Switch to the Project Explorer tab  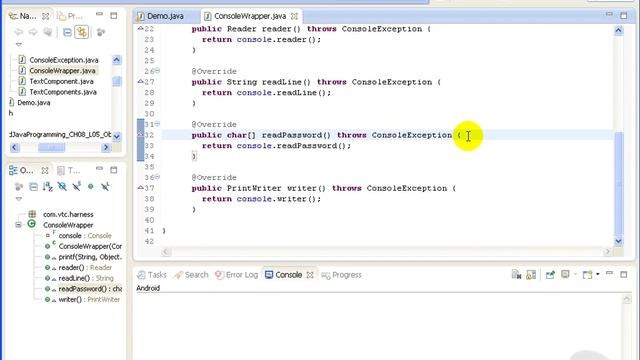[70, 16]
